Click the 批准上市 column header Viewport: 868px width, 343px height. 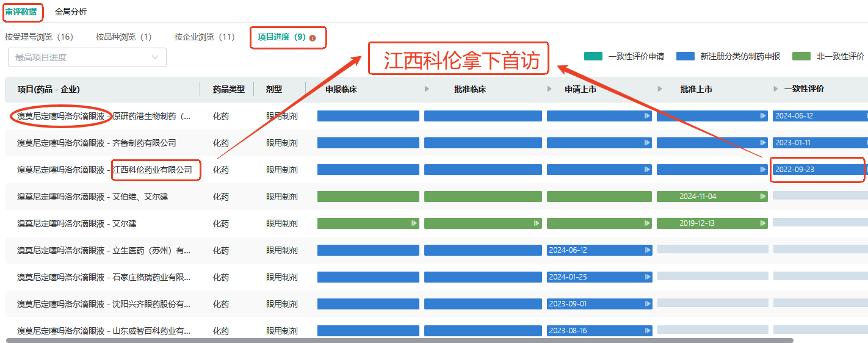point(696,89)
